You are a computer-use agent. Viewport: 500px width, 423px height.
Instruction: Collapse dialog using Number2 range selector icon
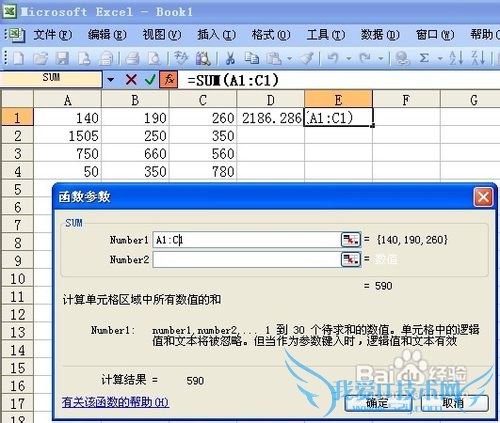(x=351, y=259)
